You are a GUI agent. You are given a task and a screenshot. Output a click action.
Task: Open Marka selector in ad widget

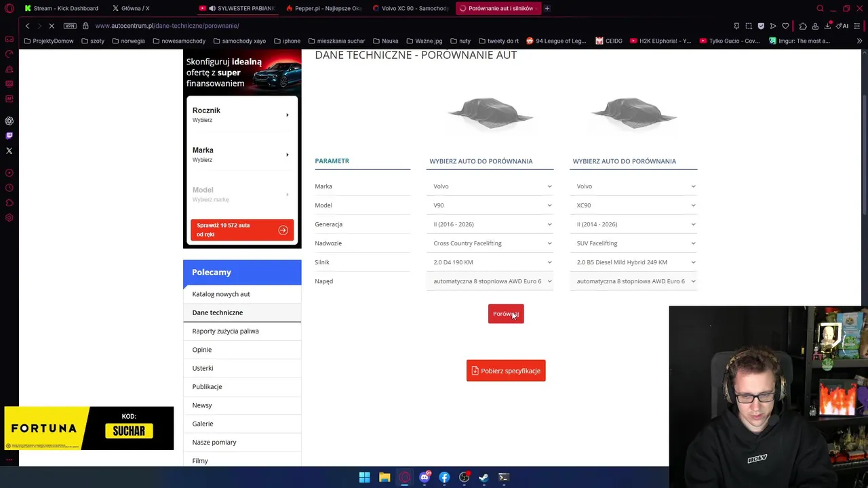tap(241, 155)
